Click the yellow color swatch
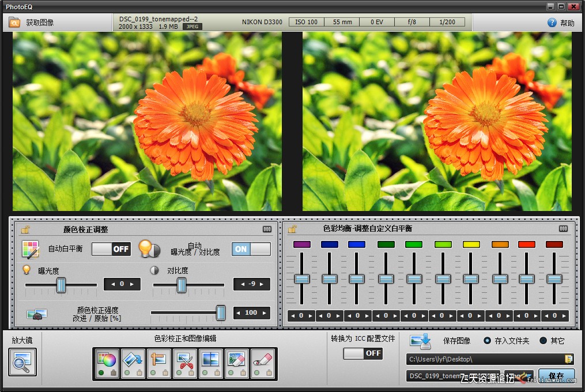 click(x=471, y=244)
